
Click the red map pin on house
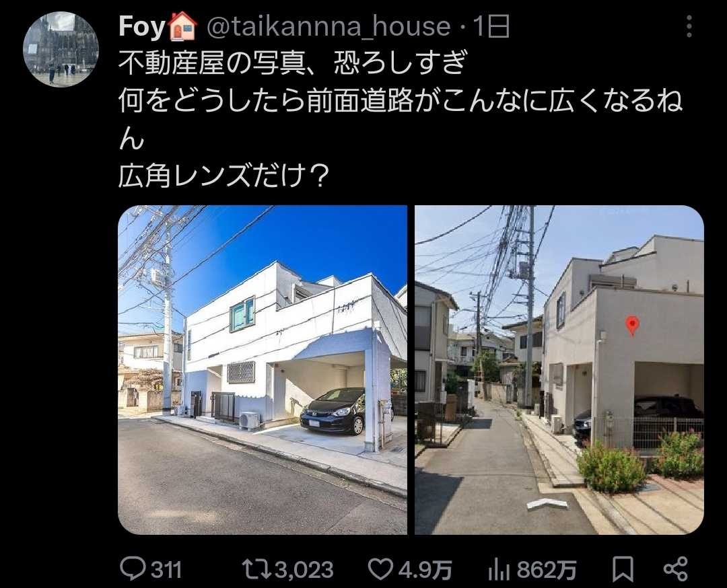click(632, 326)
